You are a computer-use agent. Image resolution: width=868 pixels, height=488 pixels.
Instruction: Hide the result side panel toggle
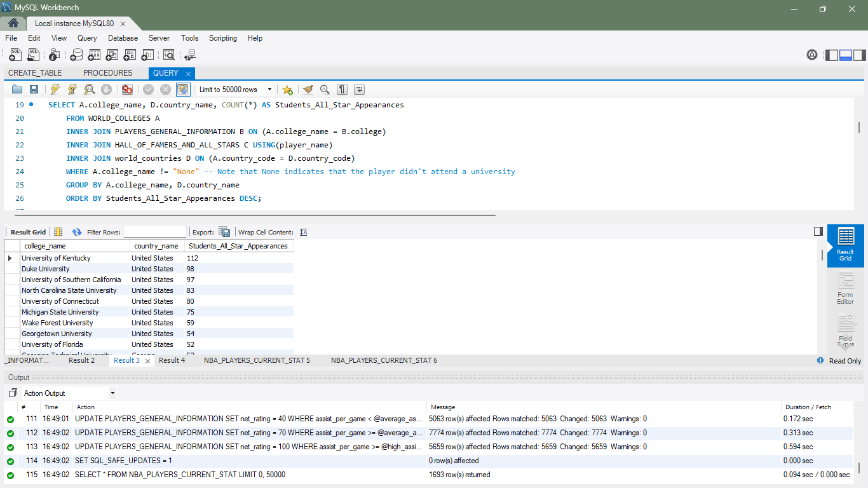point(818,232)
